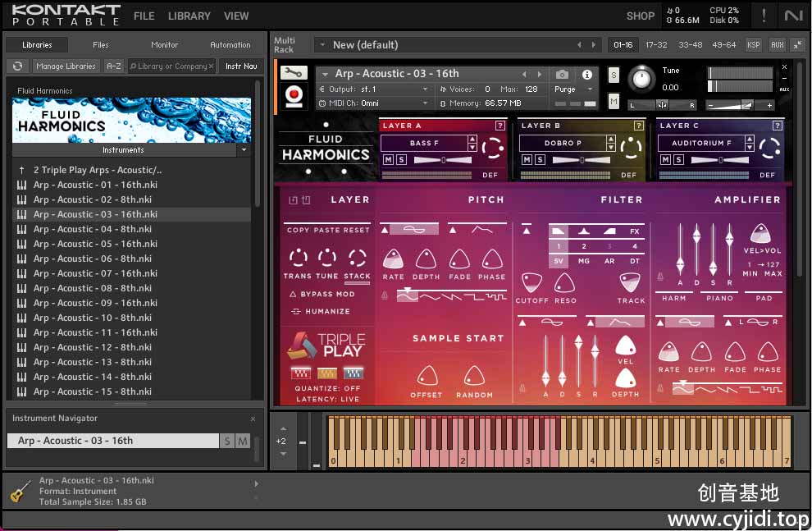Open Layer A help question mark
The image size is (812, 531).
coord(500,126)
